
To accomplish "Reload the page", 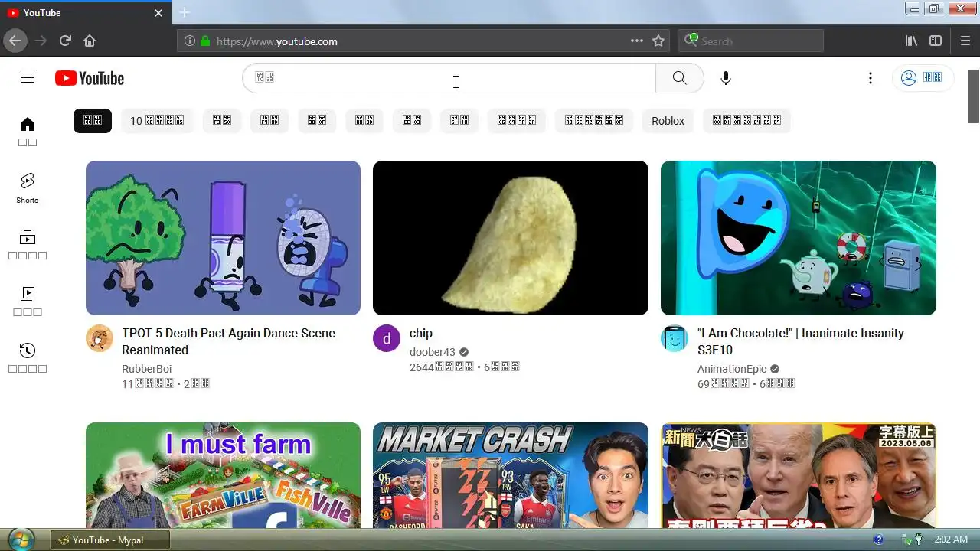I will click(65, 41).
